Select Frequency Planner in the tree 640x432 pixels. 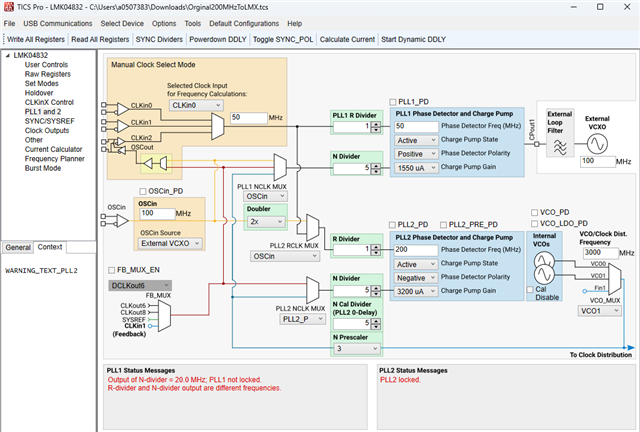(x=55, y=159)
